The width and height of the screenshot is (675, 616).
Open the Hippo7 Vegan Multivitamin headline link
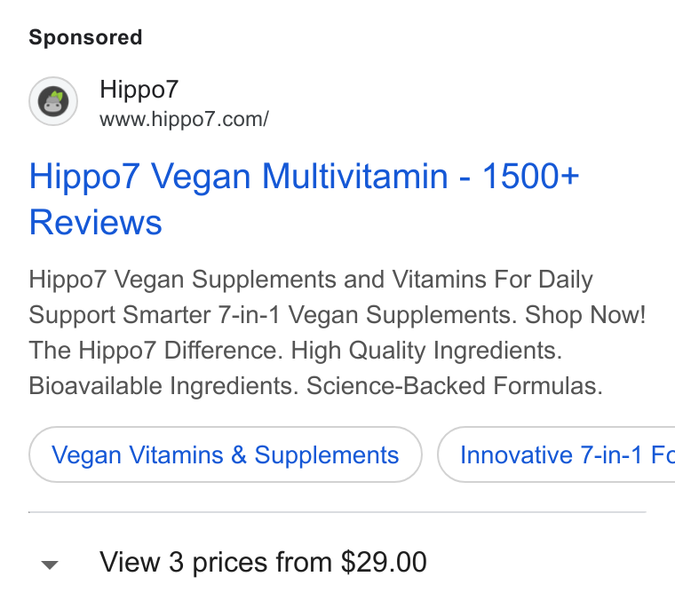[304, 199]
